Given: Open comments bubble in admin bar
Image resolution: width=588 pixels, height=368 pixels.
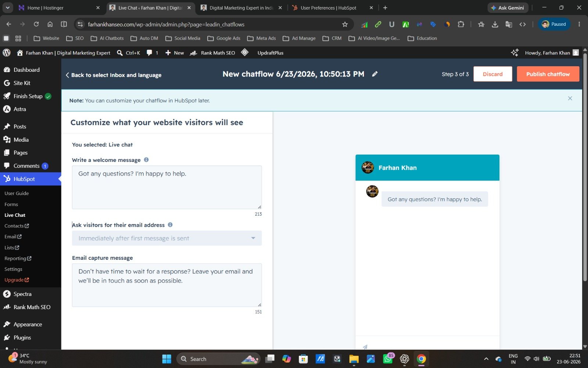Looking at the screenshot, I should click(152, 53).
